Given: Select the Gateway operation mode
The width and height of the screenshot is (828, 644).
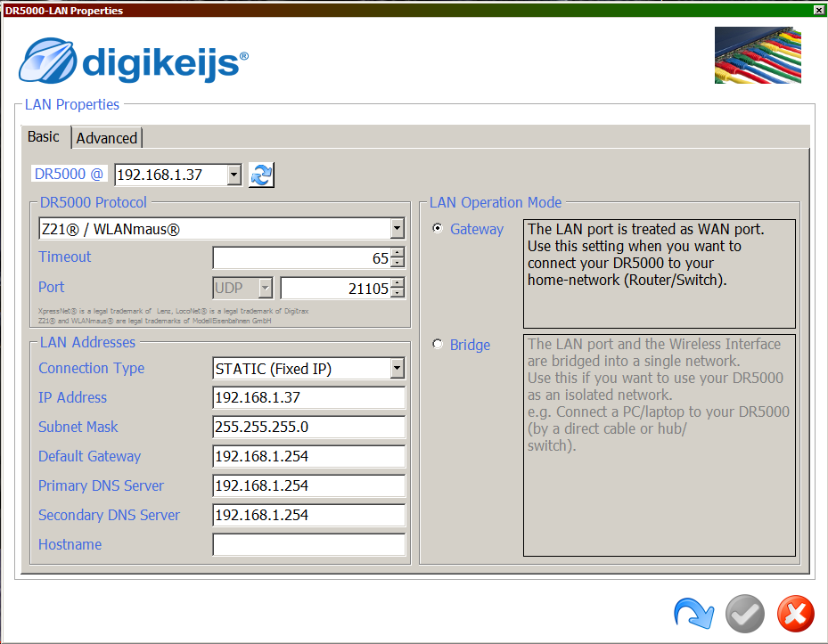Looking at the screenshot, I should (438, 228).
